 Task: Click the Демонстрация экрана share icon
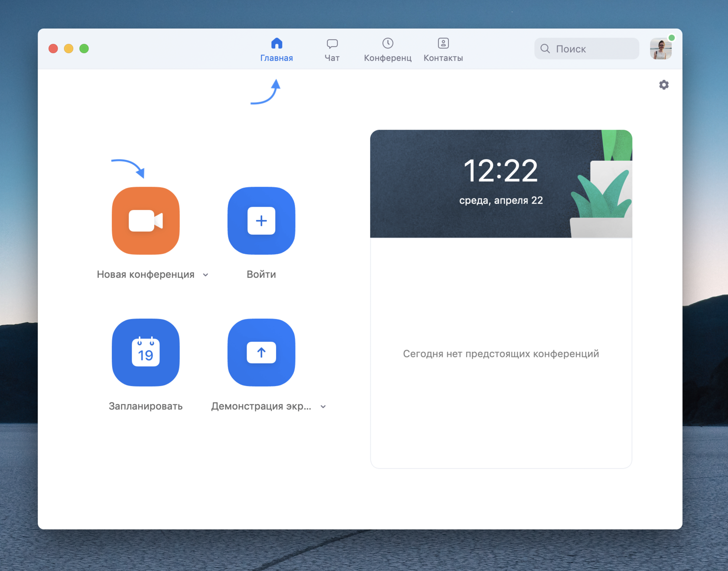tap(261, 352)
